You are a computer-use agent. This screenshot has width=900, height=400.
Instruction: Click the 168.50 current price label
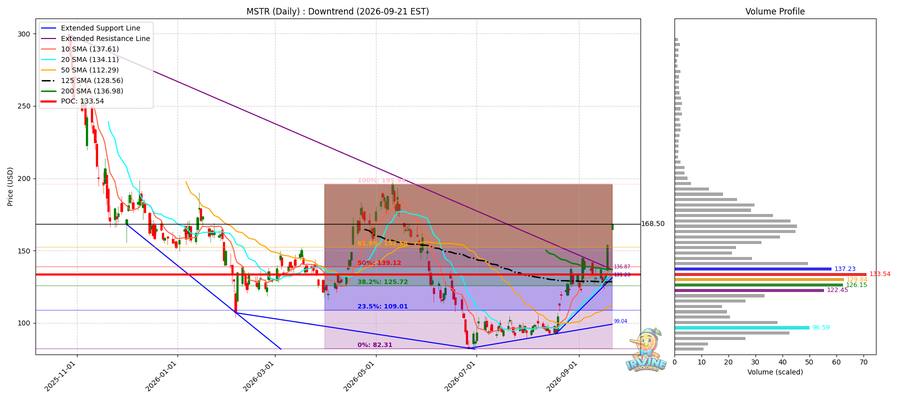[653, 224]
